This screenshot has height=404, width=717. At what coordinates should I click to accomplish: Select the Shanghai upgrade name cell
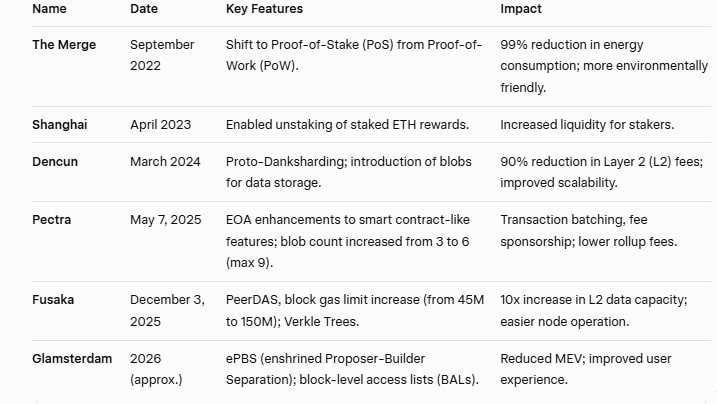point(60,124)
